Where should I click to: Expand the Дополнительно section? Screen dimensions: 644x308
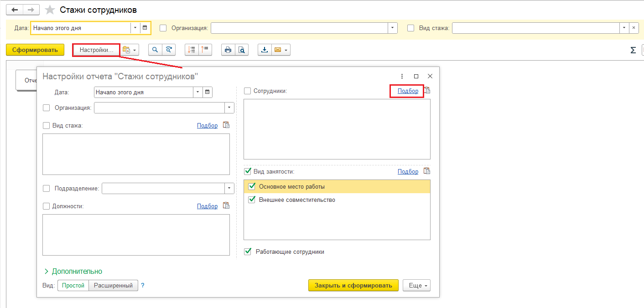click(73, 271)
